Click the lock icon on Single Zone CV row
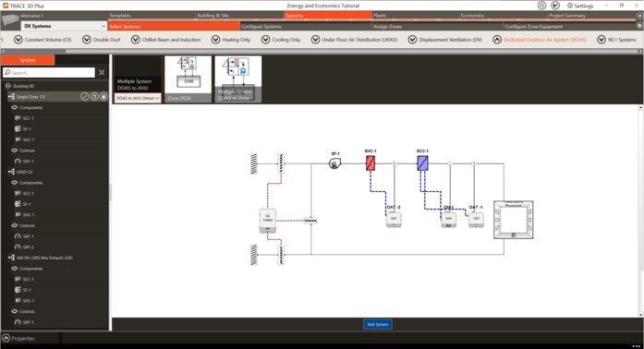644x349 pixels. pos(103,97)
